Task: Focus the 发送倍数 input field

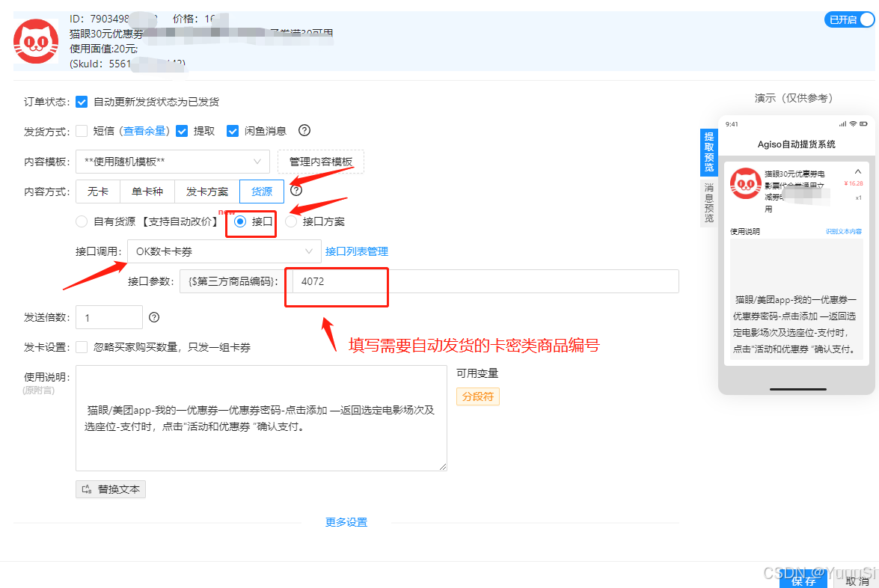Action: (x=109, y=317)
